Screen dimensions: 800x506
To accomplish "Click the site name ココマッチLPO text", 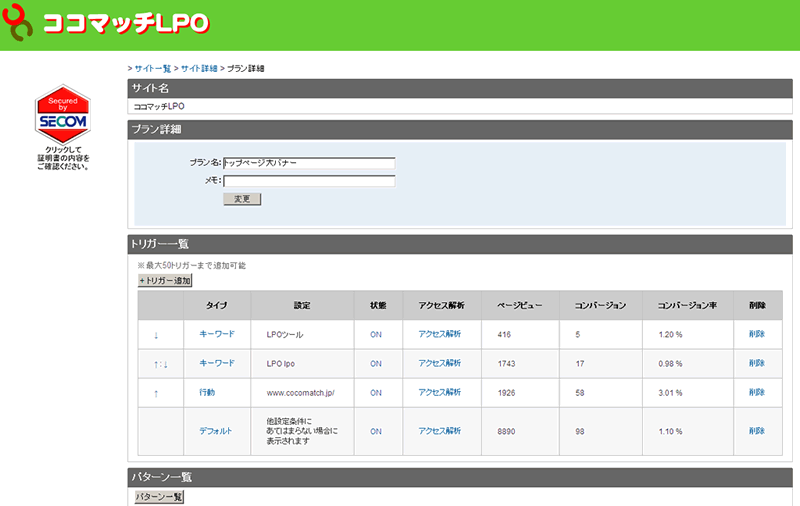I will [x=159, y=106].
